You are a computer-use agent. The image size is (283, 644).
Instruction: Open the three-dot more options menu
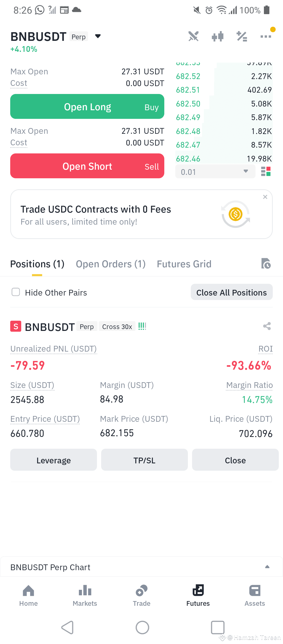[x=266, y=36]
